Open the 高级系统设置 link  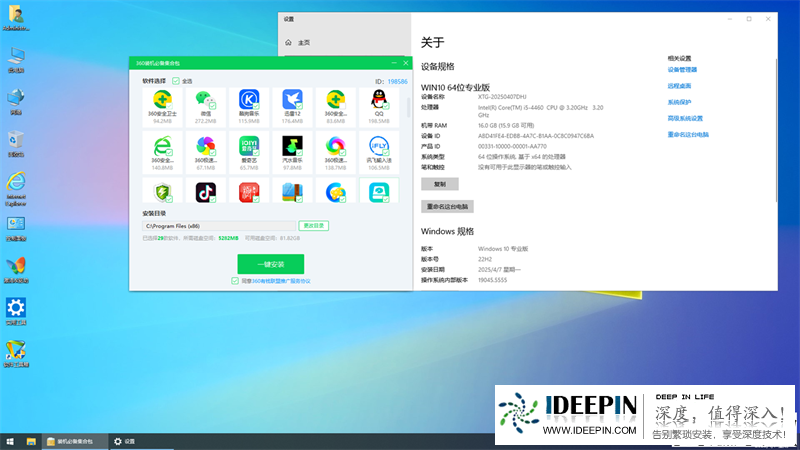685,118
